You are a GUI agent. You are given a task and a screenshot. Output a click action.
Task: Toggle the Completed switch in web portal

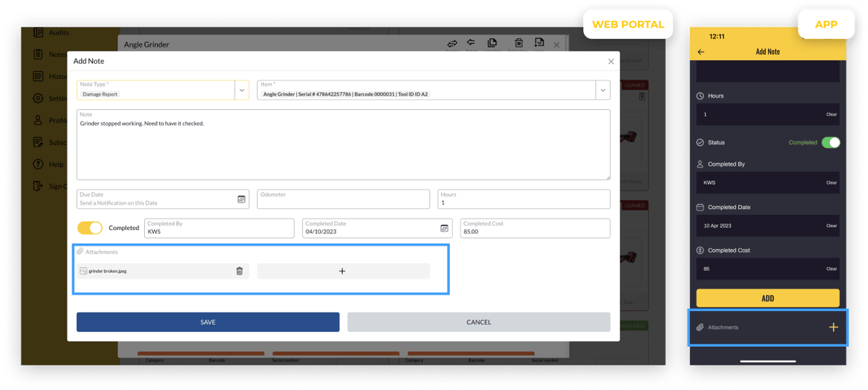click(90, 228)
